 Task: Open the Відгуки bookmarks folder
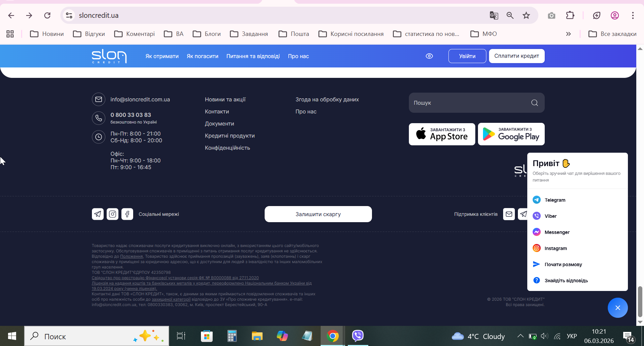pyautogui.click(x=89, y=34)
